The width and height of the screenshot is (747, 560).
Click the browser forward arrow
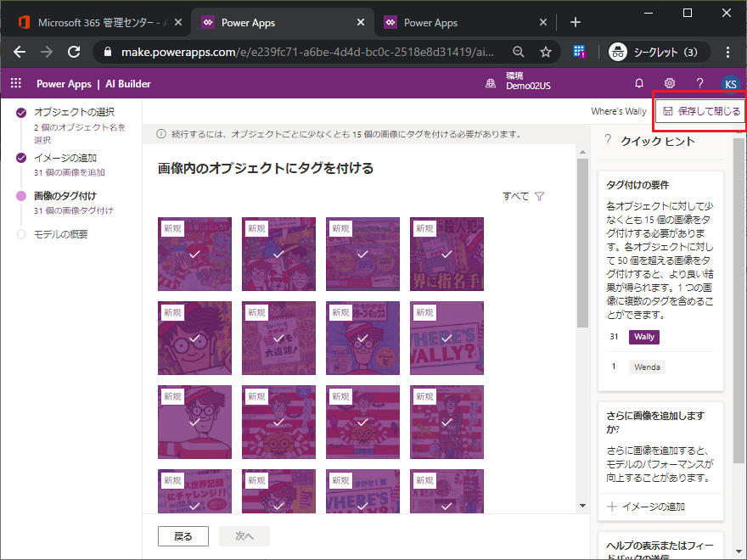[x=47, y=52]
